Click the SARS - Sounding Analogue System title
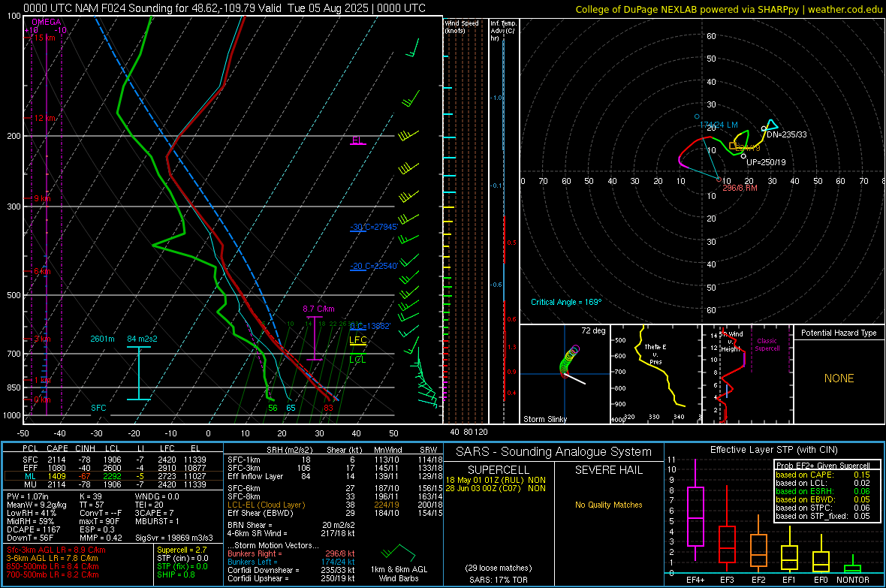Image resolution: width=886 pixels, height=588 pixels. (x=554, y=452)
